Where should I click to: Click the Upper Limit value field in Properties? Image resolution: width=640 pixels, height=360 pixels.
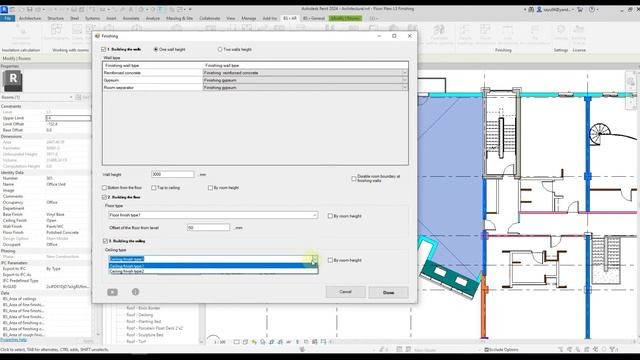pos(68,118)
